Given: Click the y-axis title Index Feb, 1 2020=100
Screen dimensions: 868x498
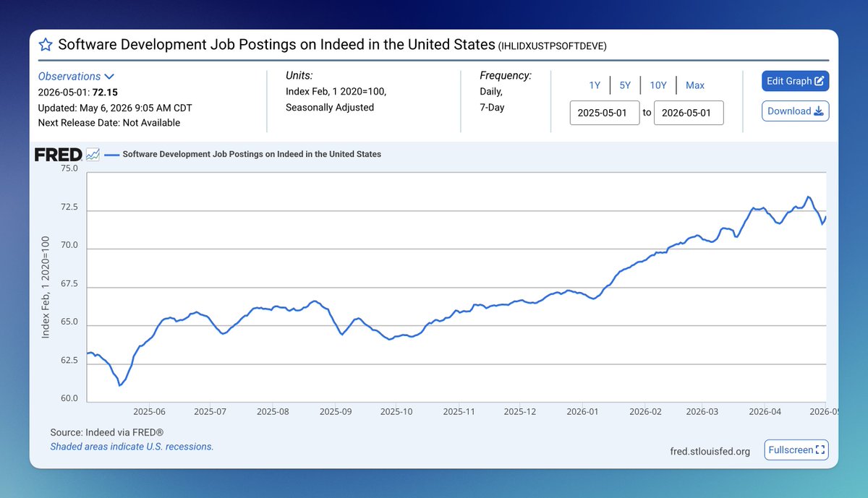Looking at the screenshot, I should pyautogui.click(x=46, y=287).
